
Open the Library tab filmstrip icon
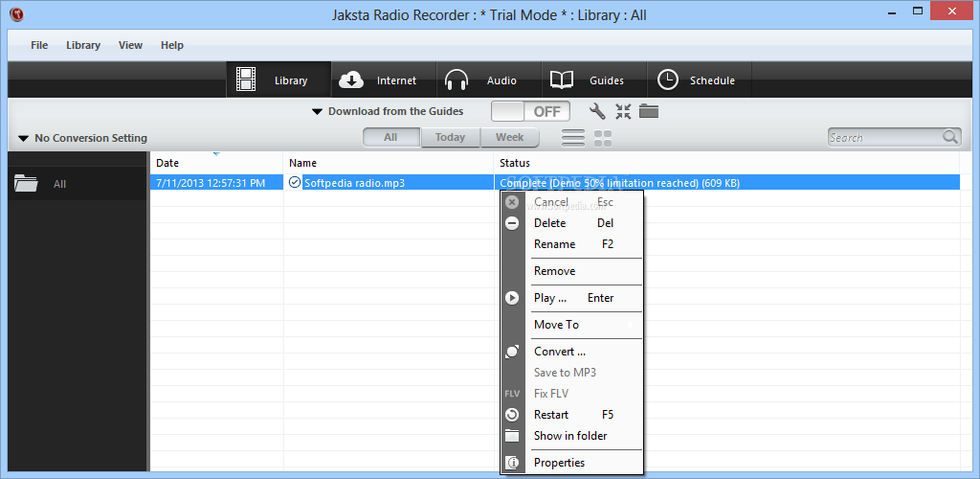point(246,80)
